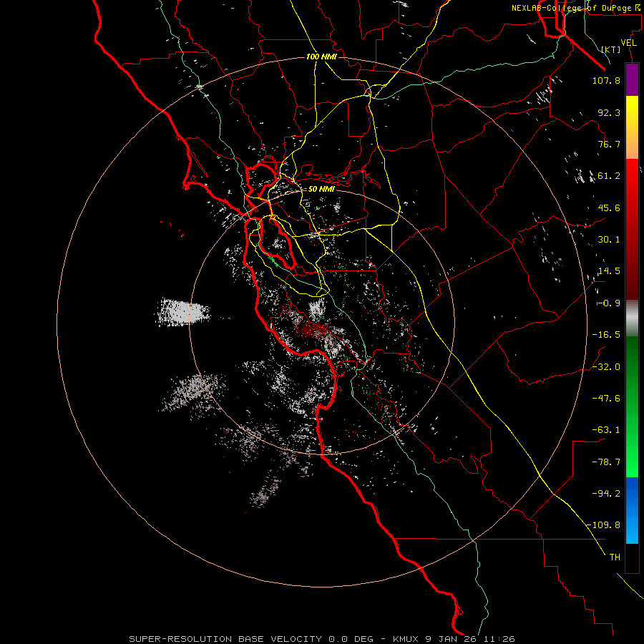Click the -47.6 velocity scale value

[606, 399]
